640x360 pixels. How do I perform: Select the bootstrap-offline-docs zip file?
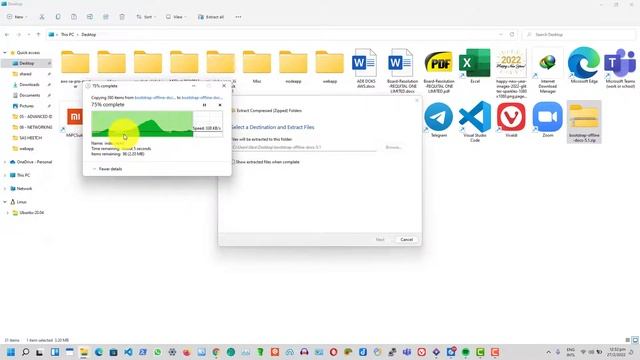point(584,122)
